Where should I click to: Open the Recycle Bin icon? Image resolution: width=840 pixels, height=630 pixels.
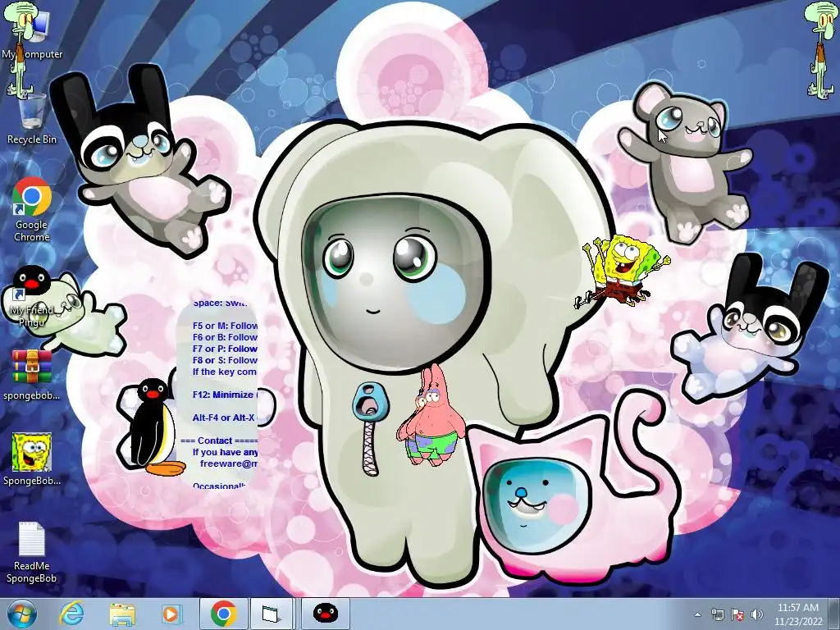32,118
